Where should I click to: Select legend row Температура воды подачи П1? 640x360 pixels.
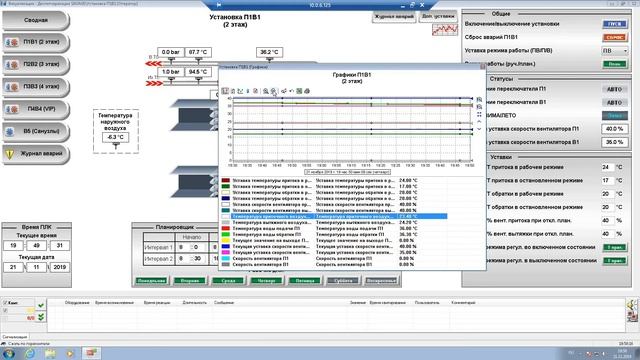(334, 229)
